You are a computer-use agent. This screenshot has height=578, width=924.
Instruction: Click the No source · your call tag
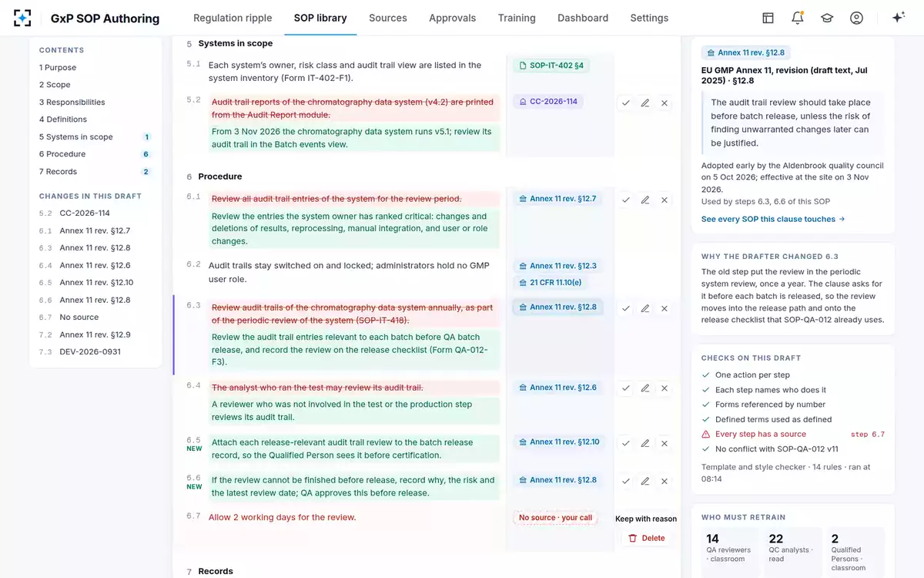[556, 518]
